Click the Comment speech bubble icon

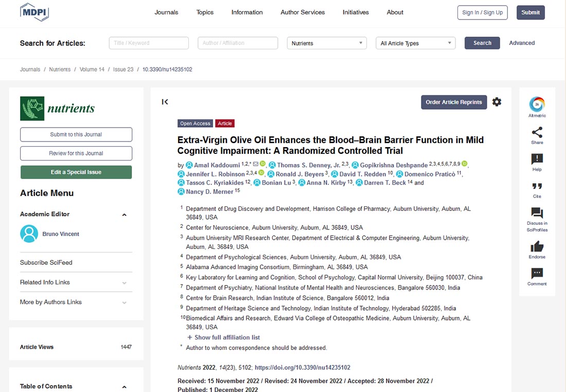click(x=537, y=273)
